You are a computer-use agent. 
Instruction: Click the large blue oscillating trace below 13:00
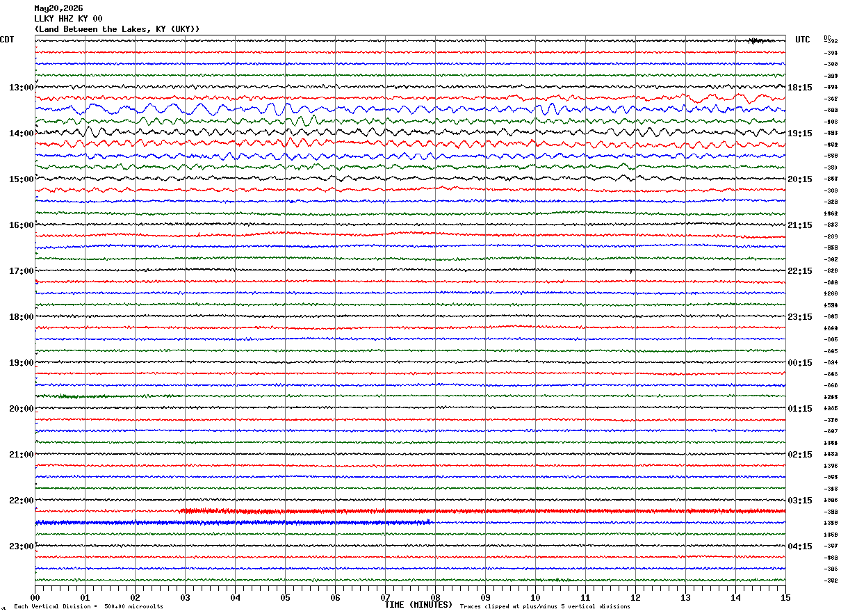click(x=410, y=109)
